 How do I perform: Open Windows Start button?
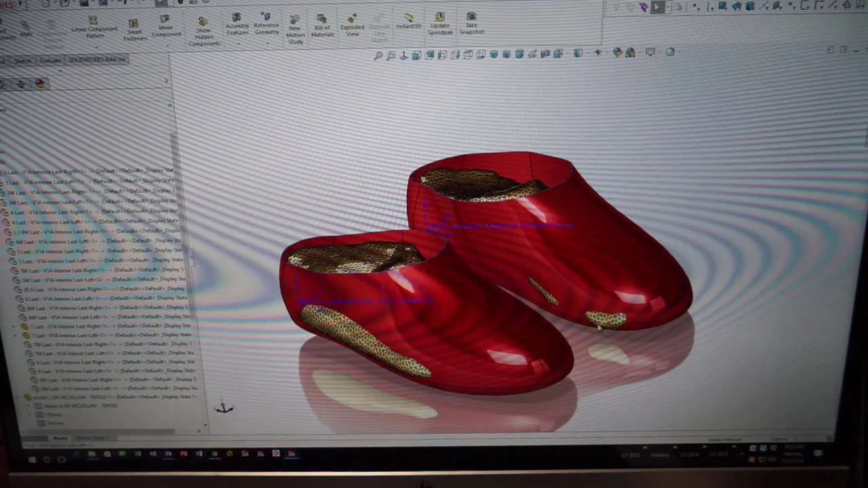tap(32, 460)
